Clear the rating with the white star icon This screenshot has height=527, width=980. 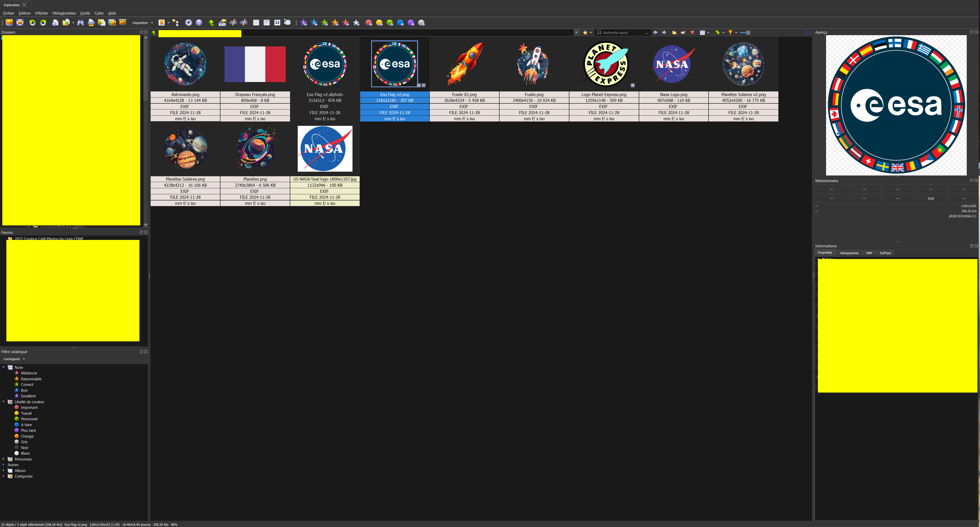(x=357, y=23)
